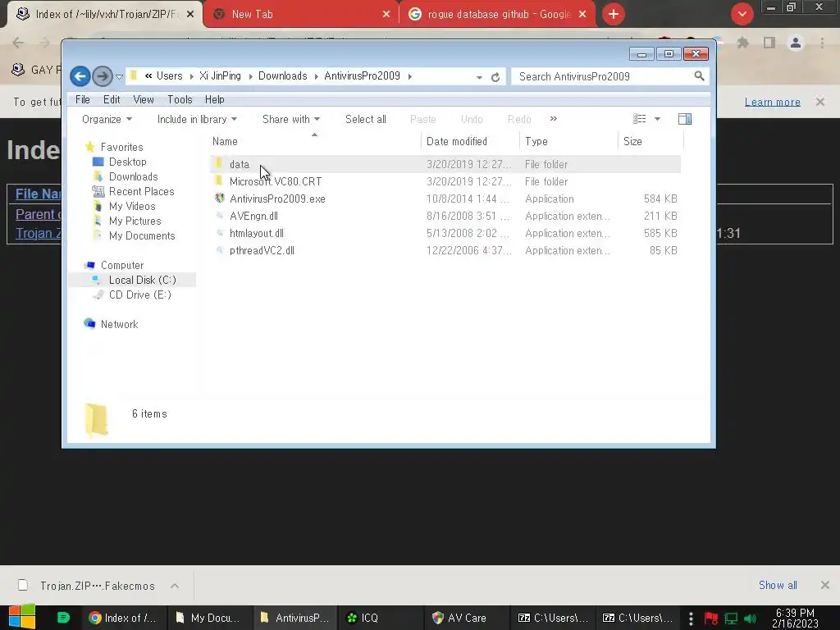Image resolution: width=840 pixels, height=630 pixels.
Task: Click Select all in the toolbar
Action: pyautogui.click(x=365, y=119)
